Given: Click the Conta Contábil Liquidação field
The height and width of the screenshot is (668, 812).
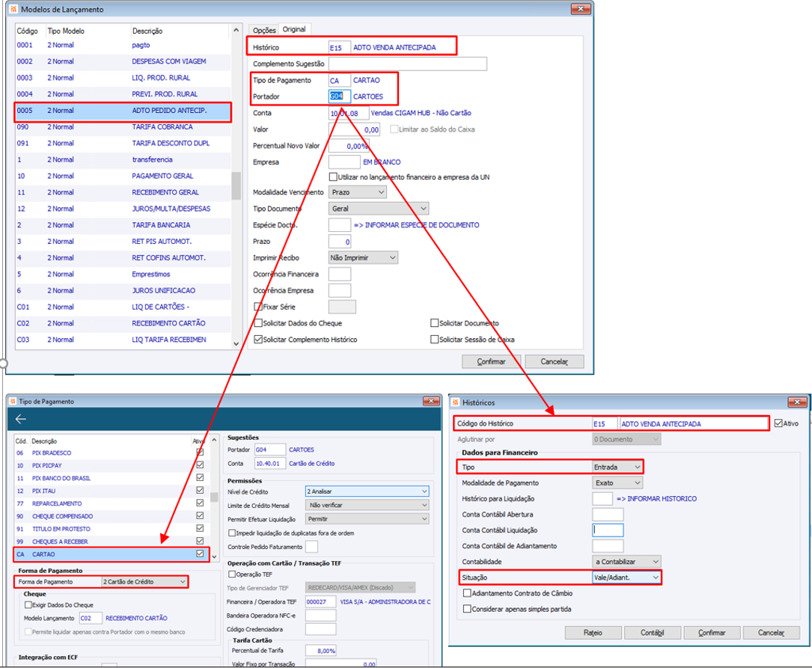Looking at the screenshot, I should (x=608, y=530).
